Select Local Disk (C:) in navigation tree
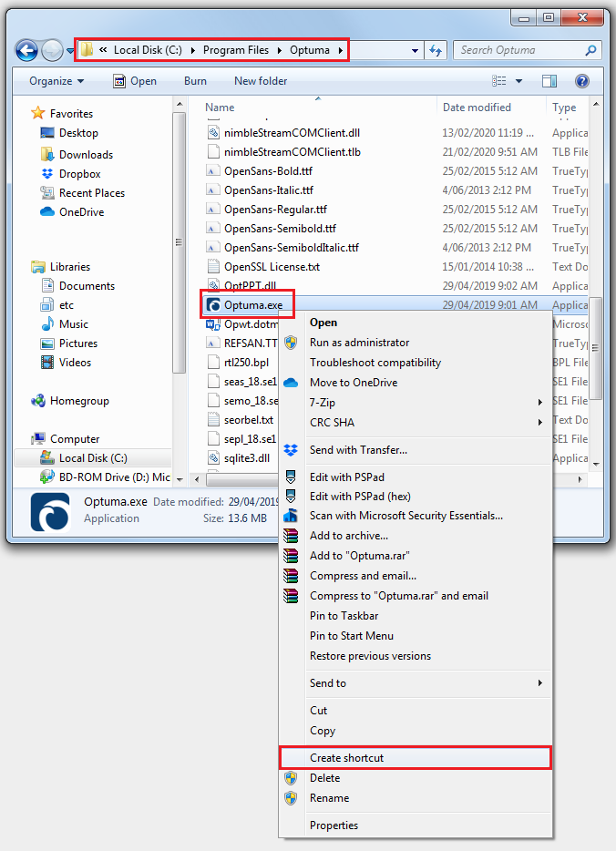The height and width of the screenshot is (851, 616). point(93,458)
